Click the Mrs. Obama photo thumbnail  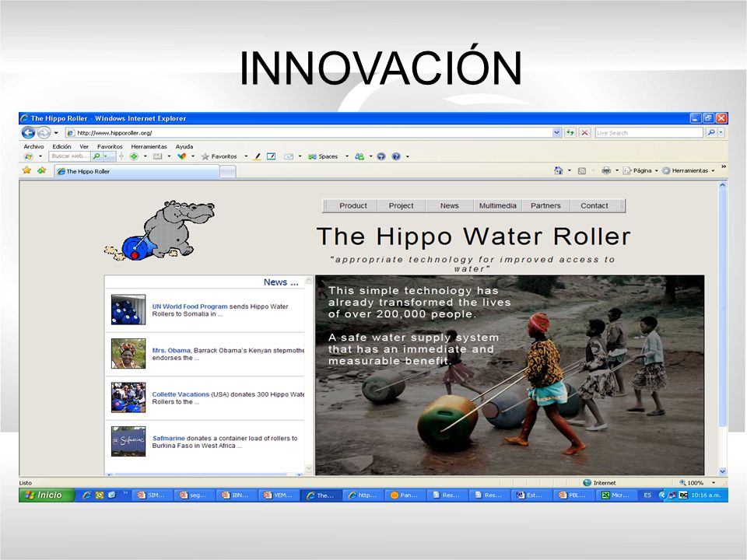click(128, 353)
